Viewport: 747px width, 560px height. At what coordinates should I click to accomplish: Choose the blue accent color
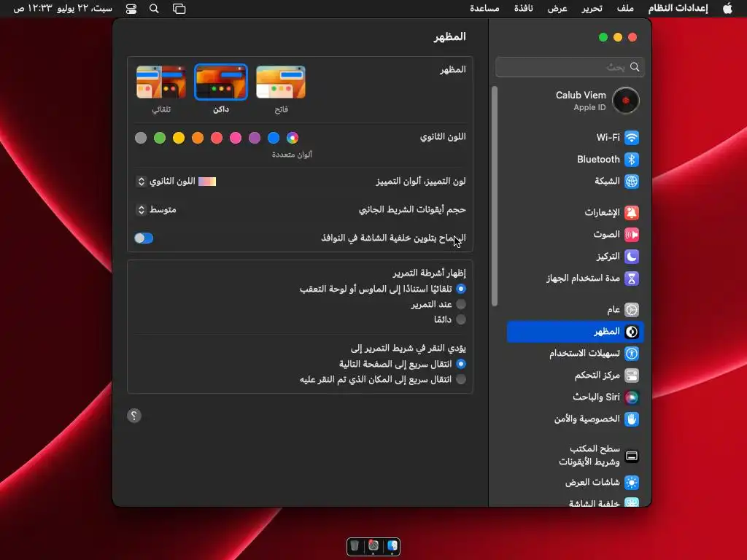click(x=274, y=138)
